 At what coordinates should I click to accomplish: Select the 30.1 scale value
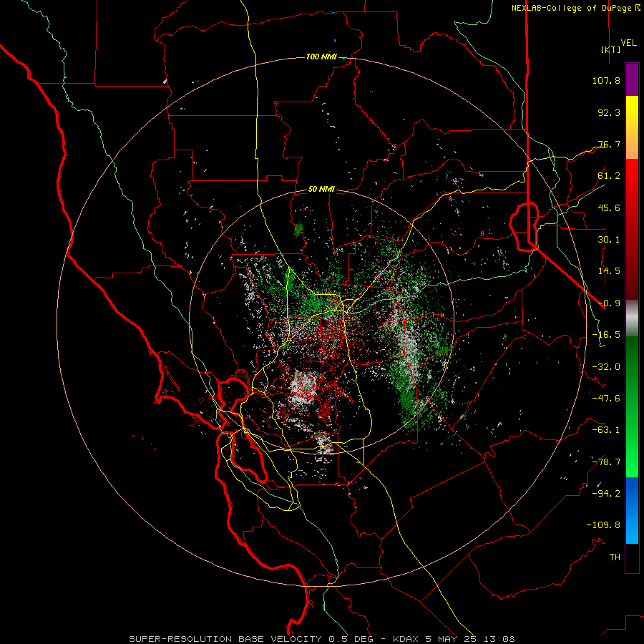[x=609, y=240]
